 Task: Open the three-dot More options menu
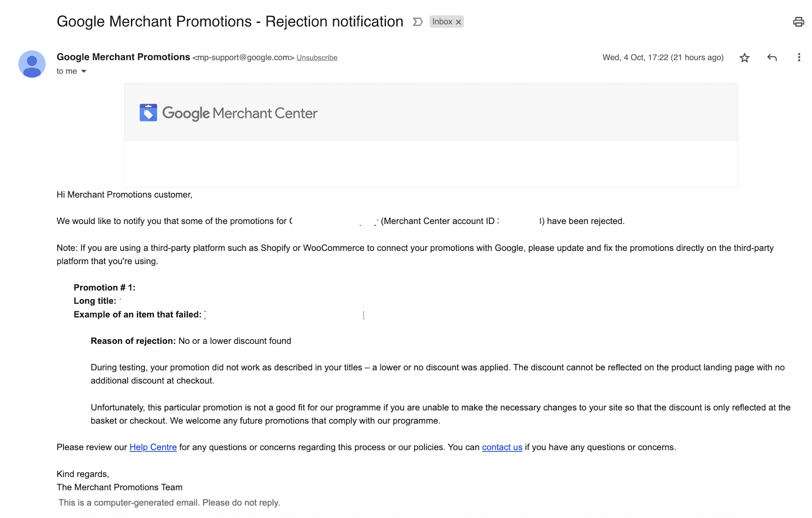[799, 58]
